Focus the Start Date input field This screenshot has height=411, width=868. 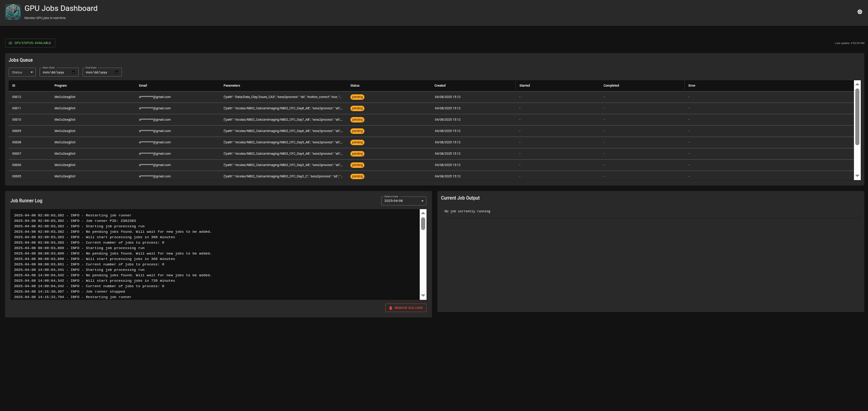tap(59, 72)
